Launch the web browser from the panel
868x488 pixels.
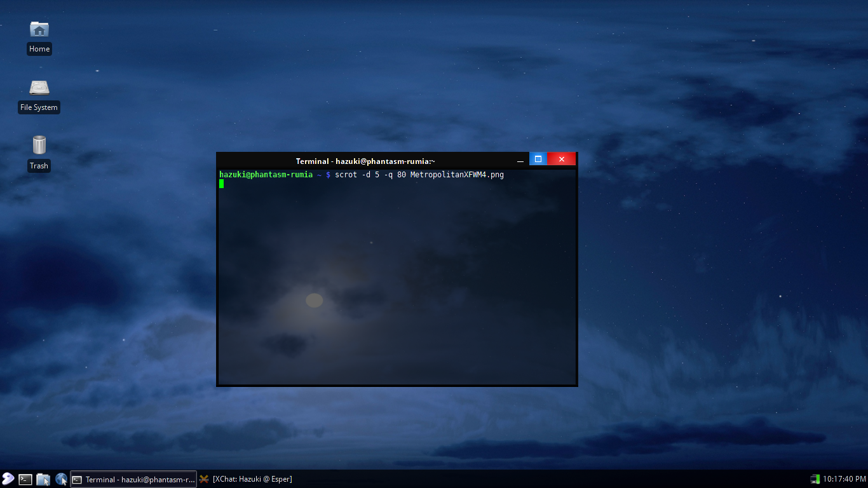[61, 479]
